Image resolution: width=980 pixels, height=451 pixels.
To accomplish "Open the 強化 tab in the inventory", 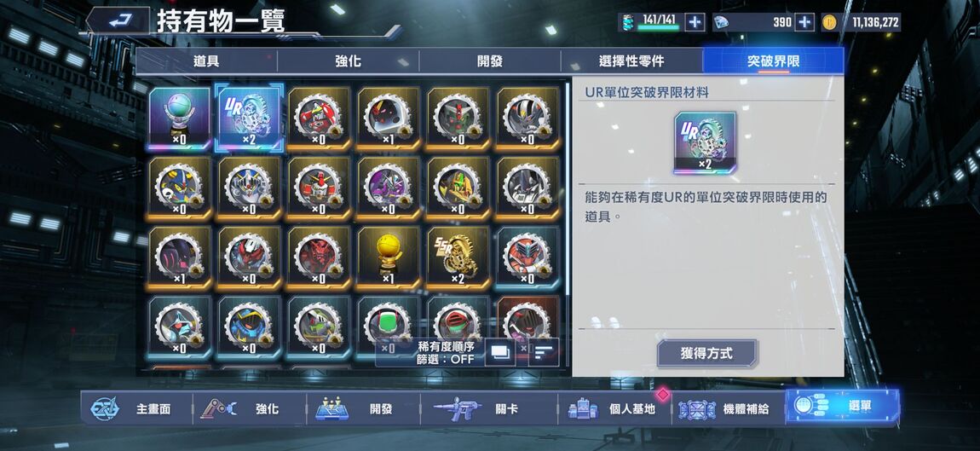I will pos(349,61).
